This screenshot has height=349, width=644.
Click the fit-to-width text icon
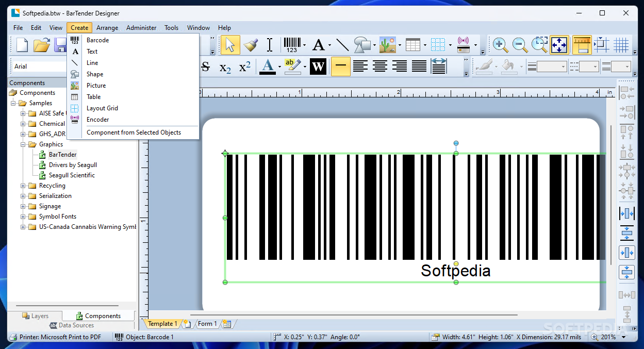tap(439, 67)
